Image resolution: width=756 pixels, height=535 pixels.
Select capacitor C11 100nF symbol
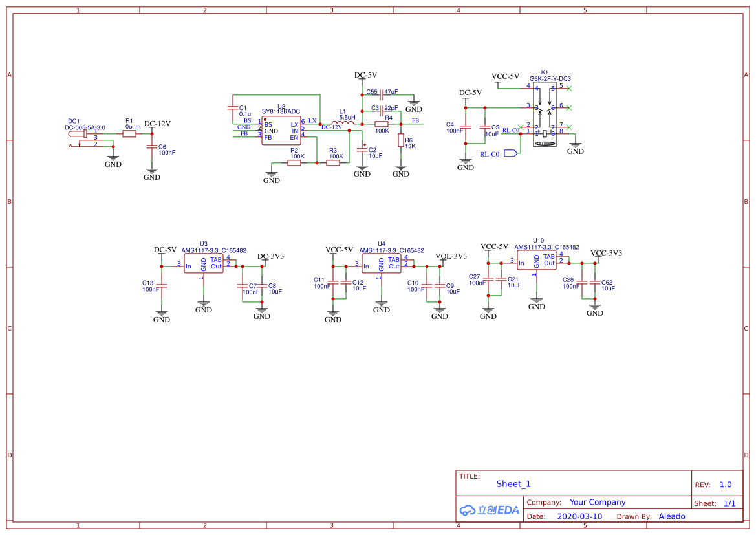pos(333,283)
